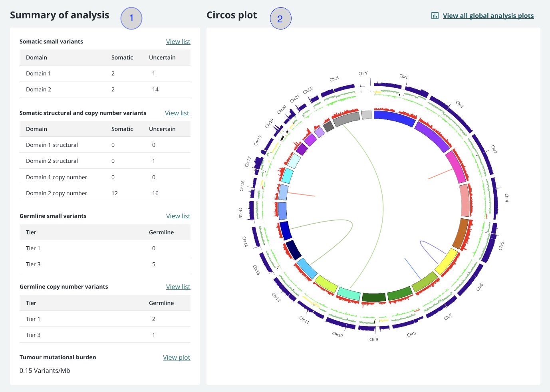Screen dimensions: 550x392
Task: Click the grey ChrX segment in Circos plot
Action: tap(346, 119)
